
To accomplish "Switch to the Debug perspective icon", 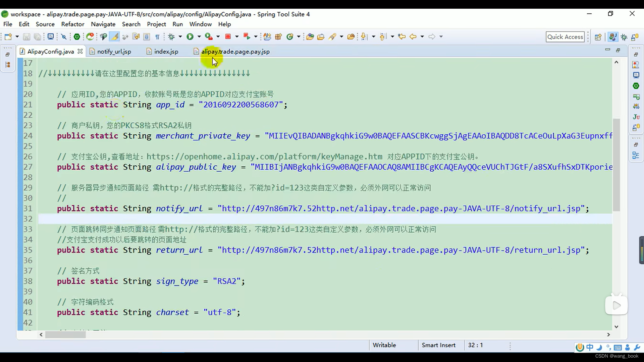I will click(x=624, y=37).
